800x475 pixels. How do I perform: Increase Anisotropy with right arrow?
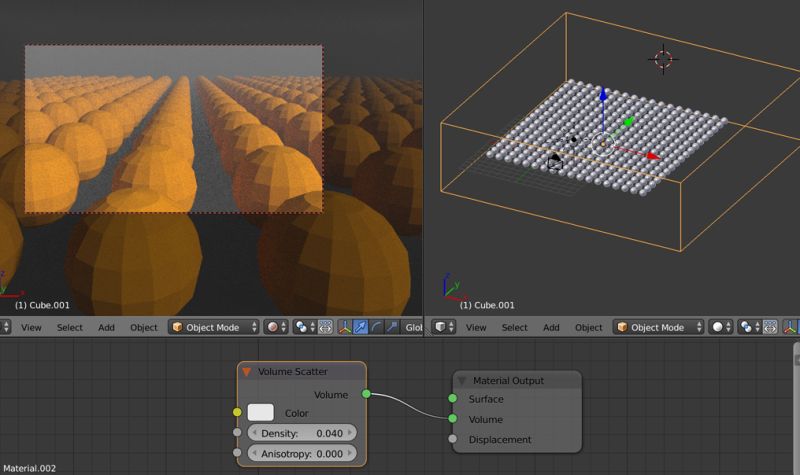[x=350, y=453]
